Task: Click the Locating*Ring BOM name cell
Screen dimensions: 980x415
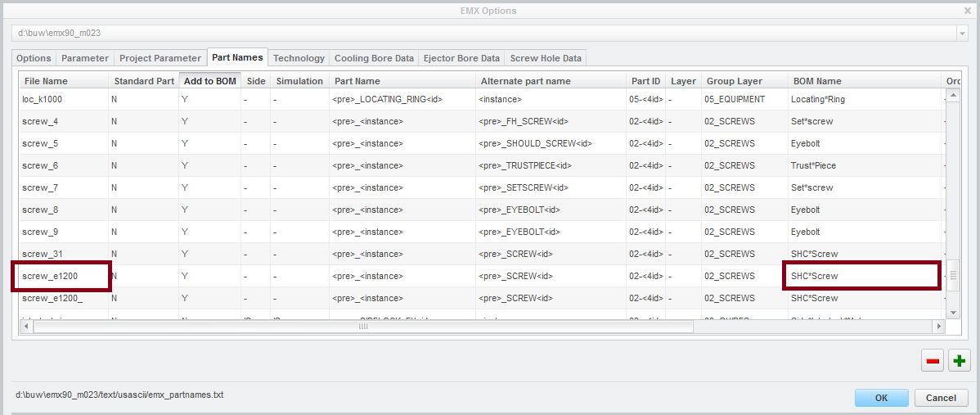Action: [865, 99]
